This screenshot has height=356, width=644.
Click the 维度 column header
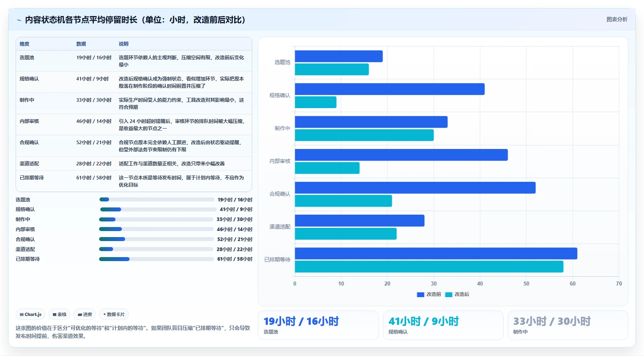pos(24,44)
